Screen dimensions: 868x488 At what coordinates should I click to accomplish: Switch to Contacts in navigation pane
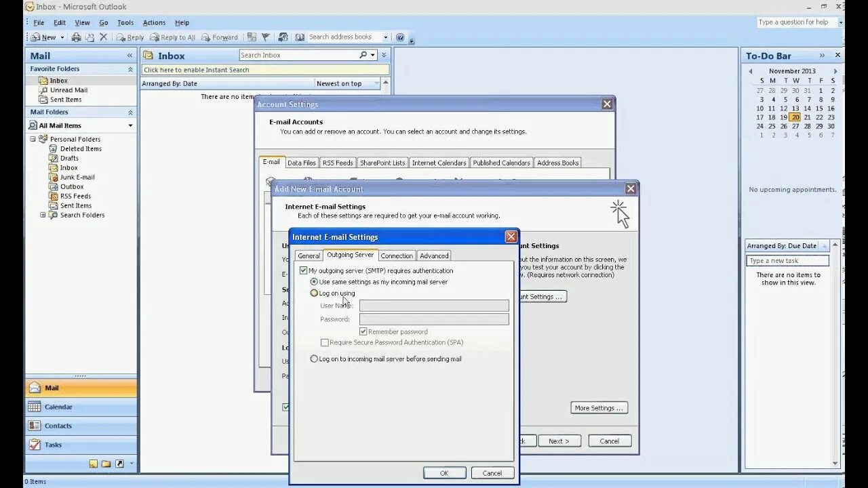[x=81, y=426]
